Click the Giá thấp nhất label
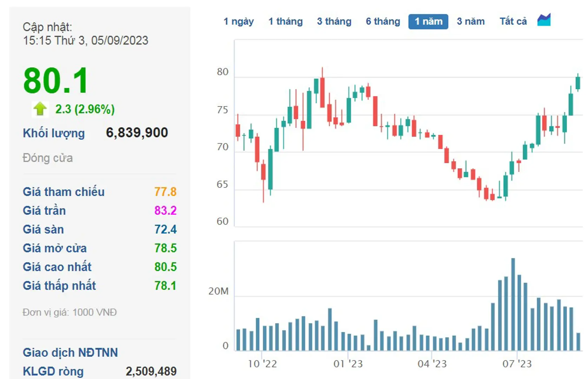This screenshot has height=379, width=588. click(59, 286)
